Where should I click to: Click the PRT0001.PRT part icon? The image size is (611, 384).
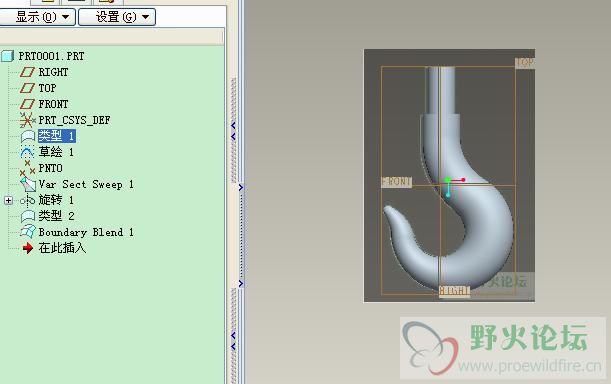(x=7, y=56)
